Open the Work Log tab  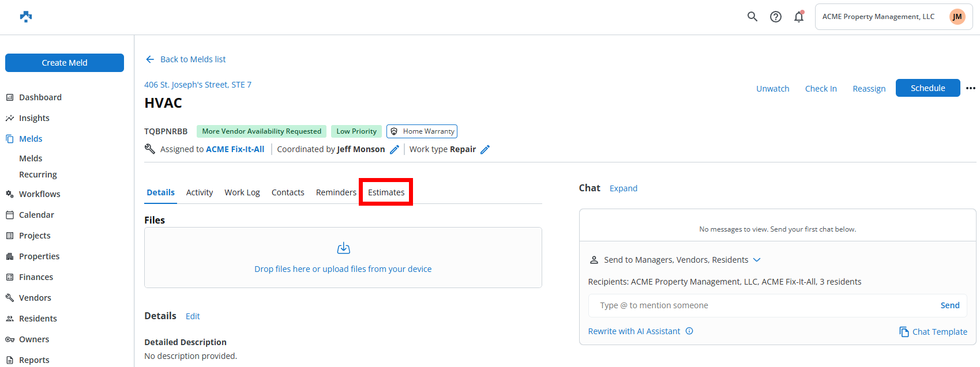tap(242, 192)
